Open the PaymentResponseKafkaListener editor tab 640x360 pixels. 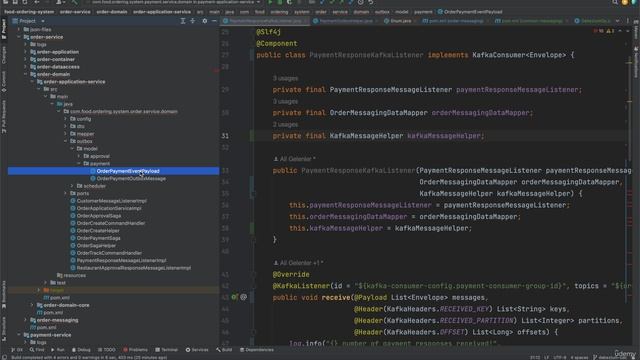point(265,21)
